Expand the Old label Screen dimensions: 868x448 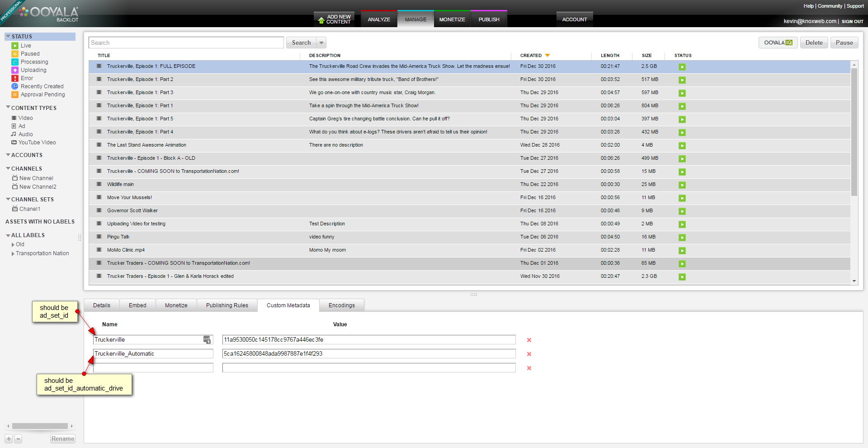(x=13, y=245)
